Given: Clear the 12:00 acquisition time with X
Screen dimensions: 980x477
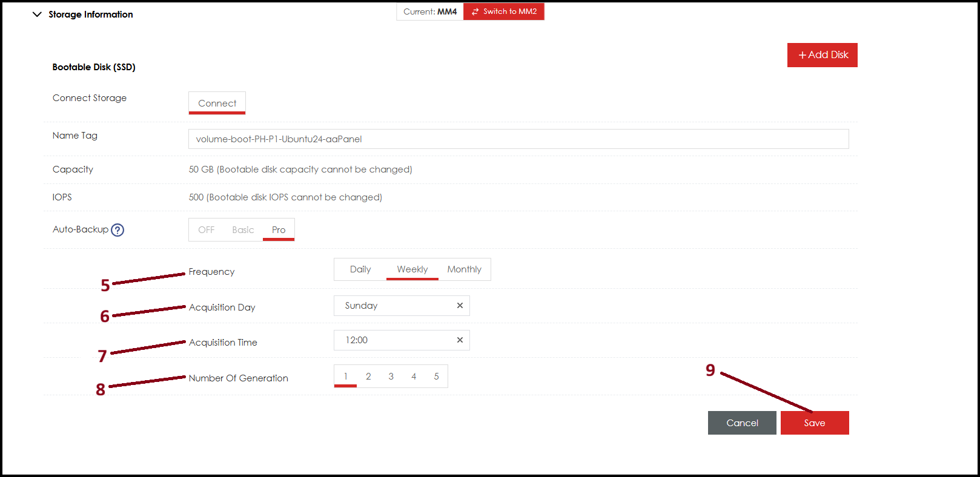Looking at the screenshot, I should coord(460,340).
